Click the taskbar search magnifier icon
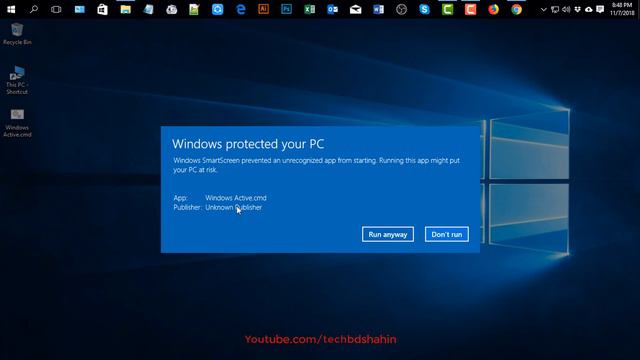 (34, 9)
